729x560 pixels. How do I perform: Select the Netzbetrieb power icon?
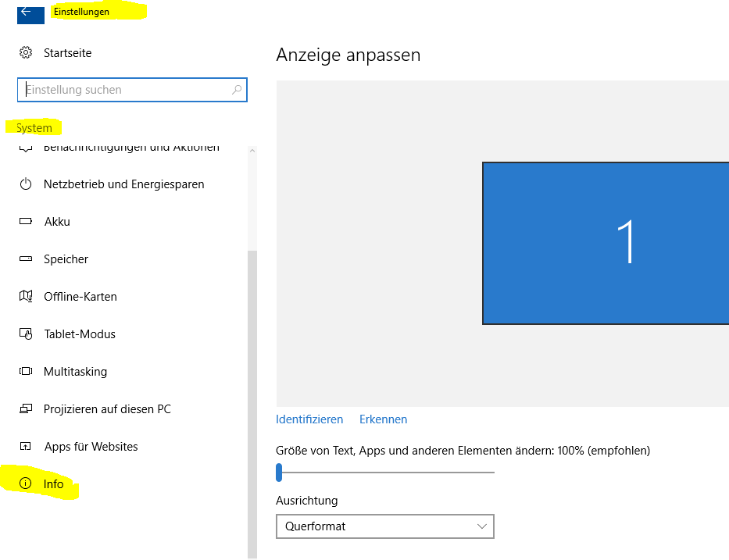[26, 184]
